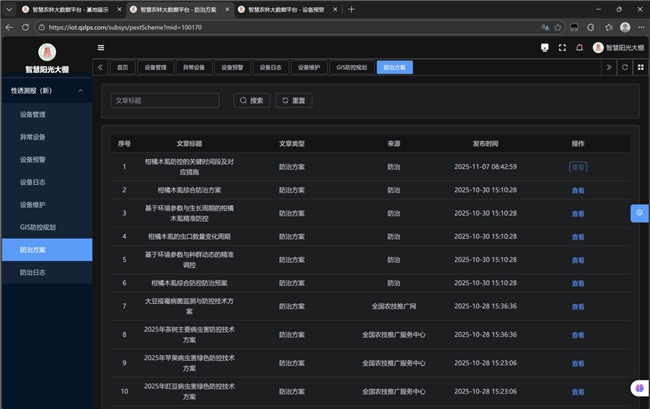Screen dimensions: 650x409
Task: Open the blue settings gear on right edge
Action: tap(639, 213)
